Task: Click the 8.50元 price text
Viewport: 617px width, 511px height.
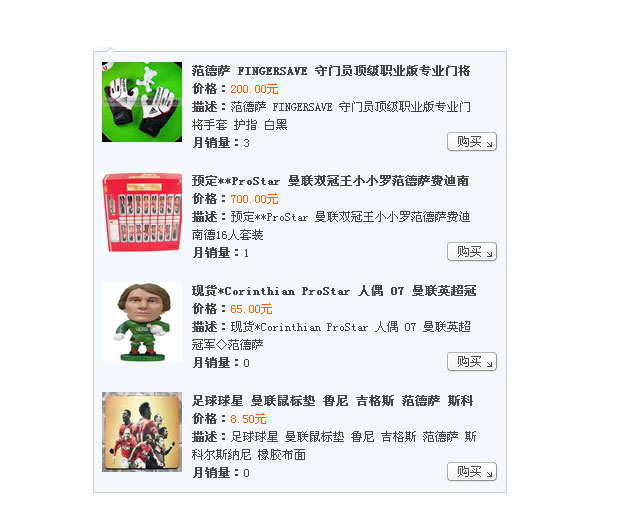Action: (248, 419)
